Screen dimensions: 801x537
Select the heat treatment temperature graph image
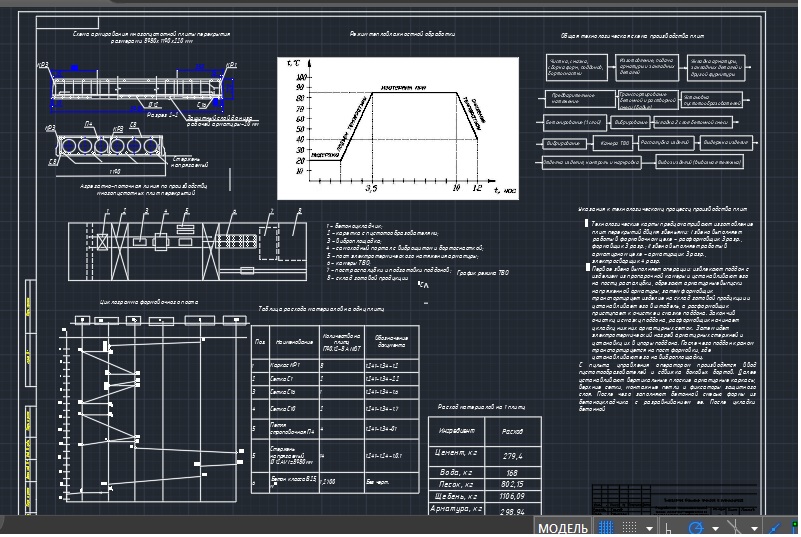398,128
